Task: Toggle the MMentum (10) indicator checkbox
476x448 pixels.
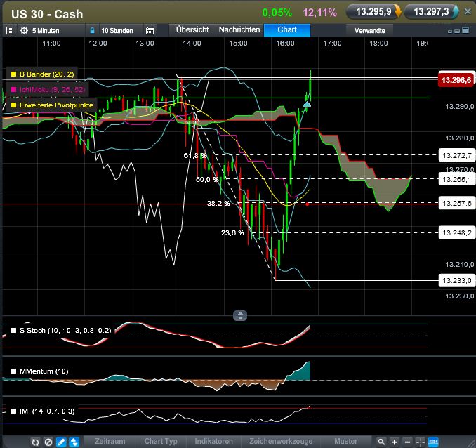Action: pyautogui.click(x=13, y=371)
